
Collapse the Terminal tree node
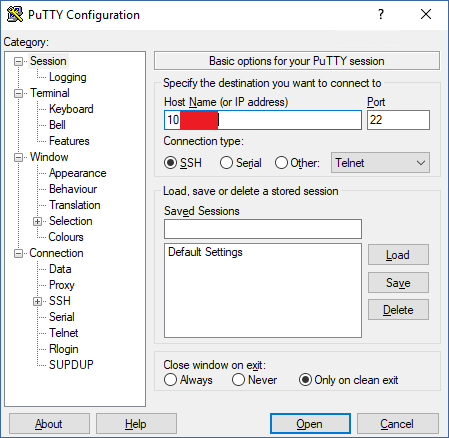tap(18, 93)
